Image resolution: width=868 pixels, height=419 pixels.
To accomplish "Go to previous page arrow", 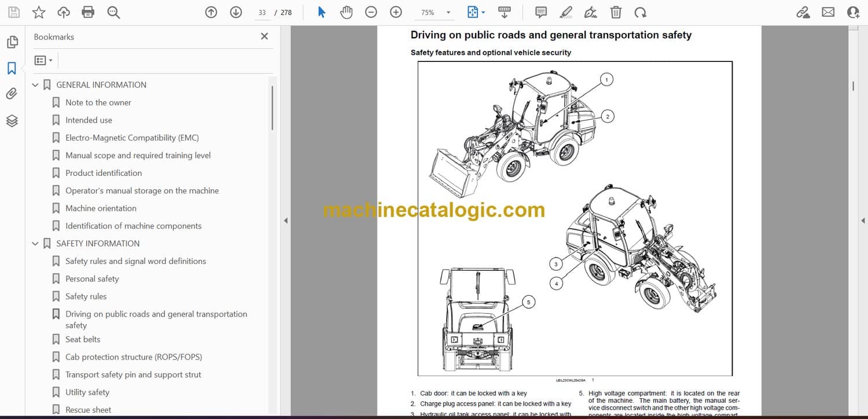I will (211, 12).
